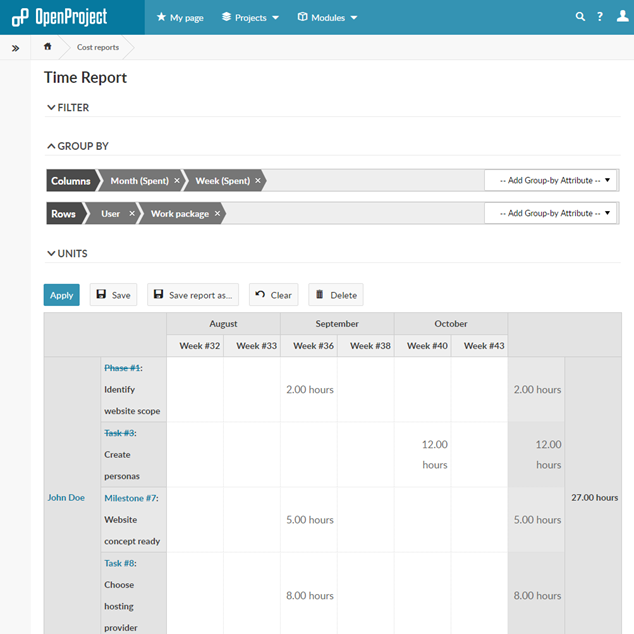634x634 pixels.
Task: Open the Projects dropdown menu
Action: point(250,17)
